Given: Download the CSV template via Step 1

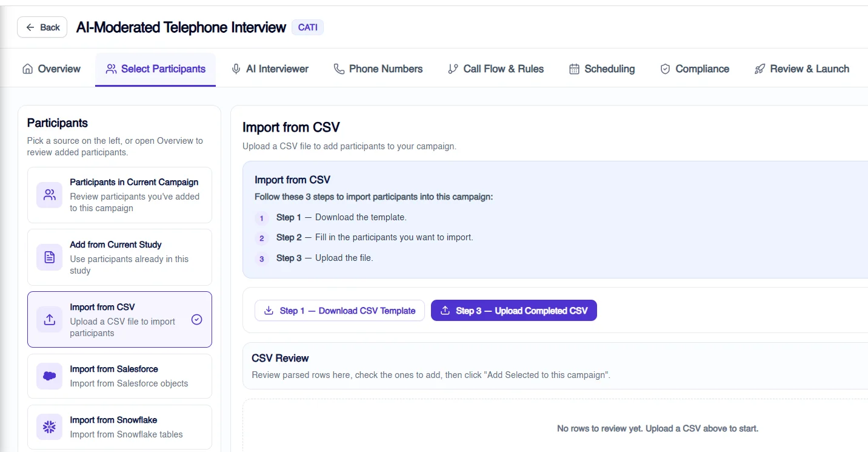Looking at the screenshot, I should (x=339, y=311).
